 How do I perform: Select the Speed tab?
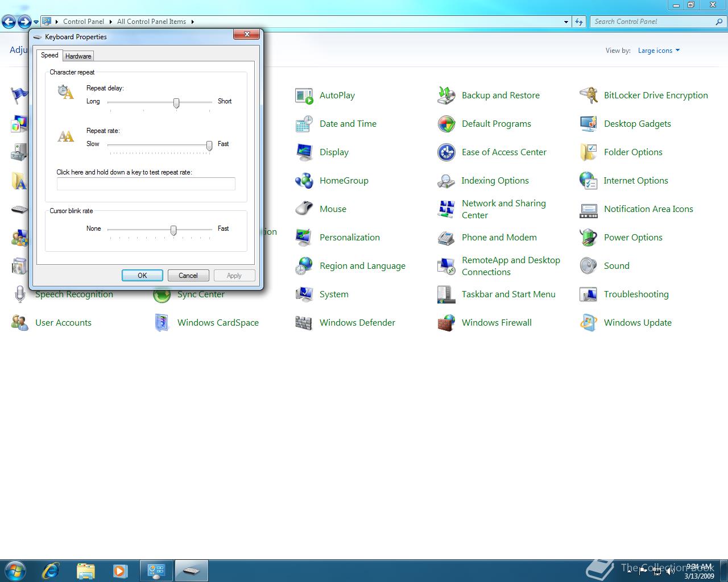pos(49,55)
